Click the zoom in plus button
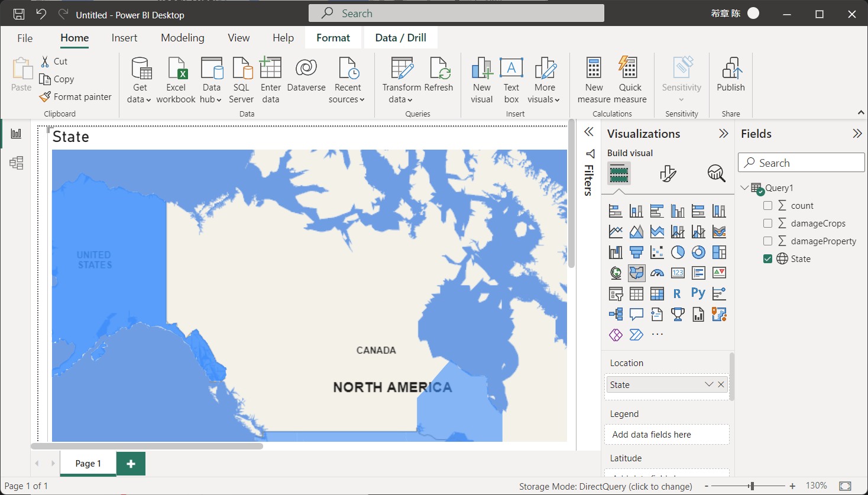The width and height of the screenshot is (868, 495). [792, 486]
